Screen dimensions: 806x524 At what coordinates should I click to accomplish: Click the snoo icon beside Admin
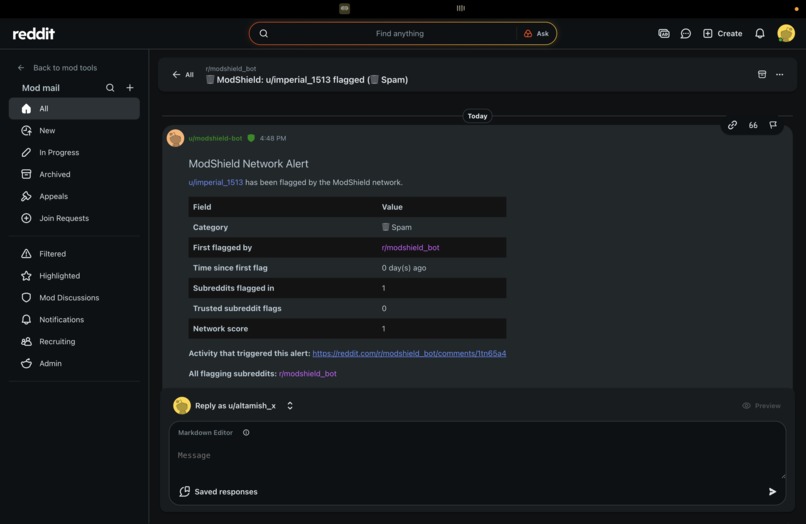[26, 363]
